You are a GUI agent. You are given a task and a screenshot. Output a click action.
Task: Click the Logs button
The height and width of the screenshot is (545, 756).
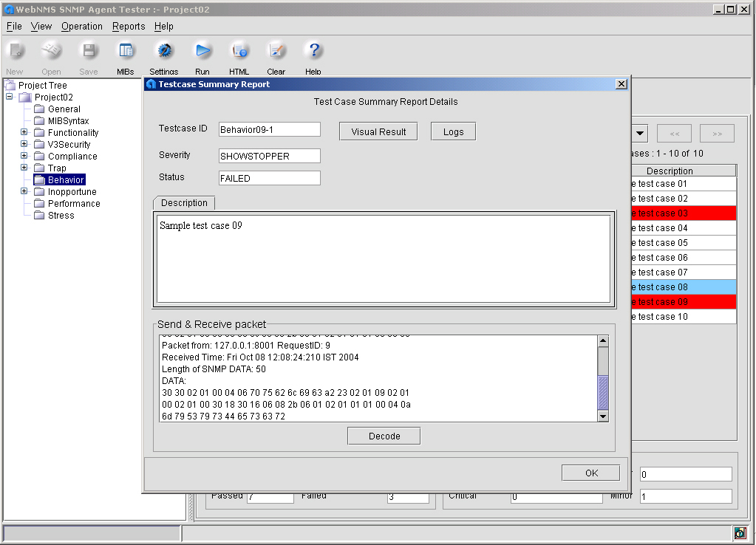point(453,131)
